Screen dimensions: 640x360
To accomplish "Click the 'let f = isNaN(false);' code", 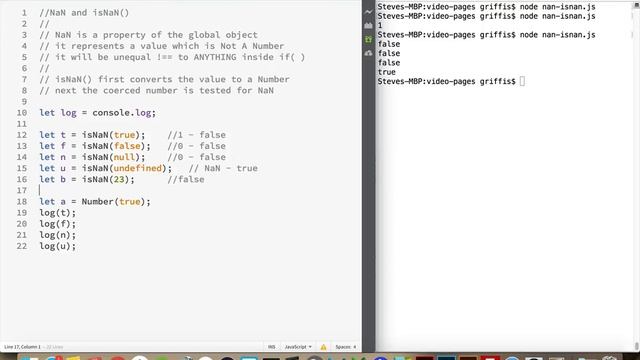I will [x=95, y=146].
